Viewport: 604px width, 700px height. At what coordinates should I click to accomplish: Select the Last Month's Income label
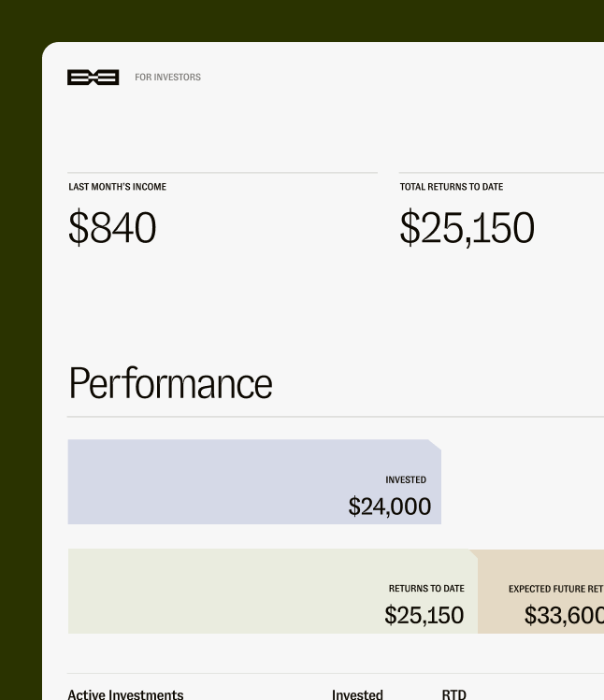tap(117, 187)
